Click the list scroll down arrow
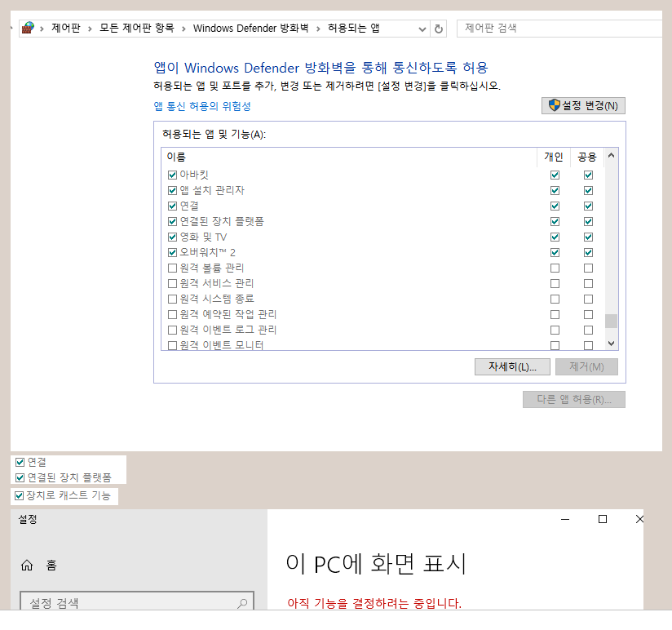672x630 pixels. 611,343
